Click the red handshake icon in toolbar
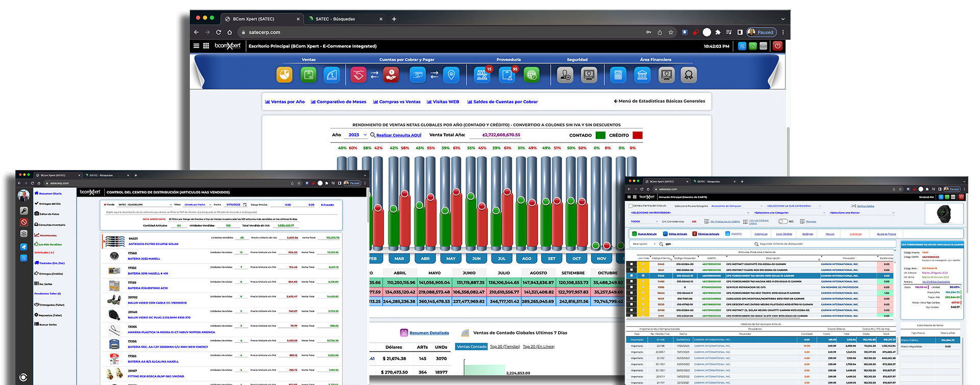The width and height of the screenshot is (980, 385). pos(358,75)
